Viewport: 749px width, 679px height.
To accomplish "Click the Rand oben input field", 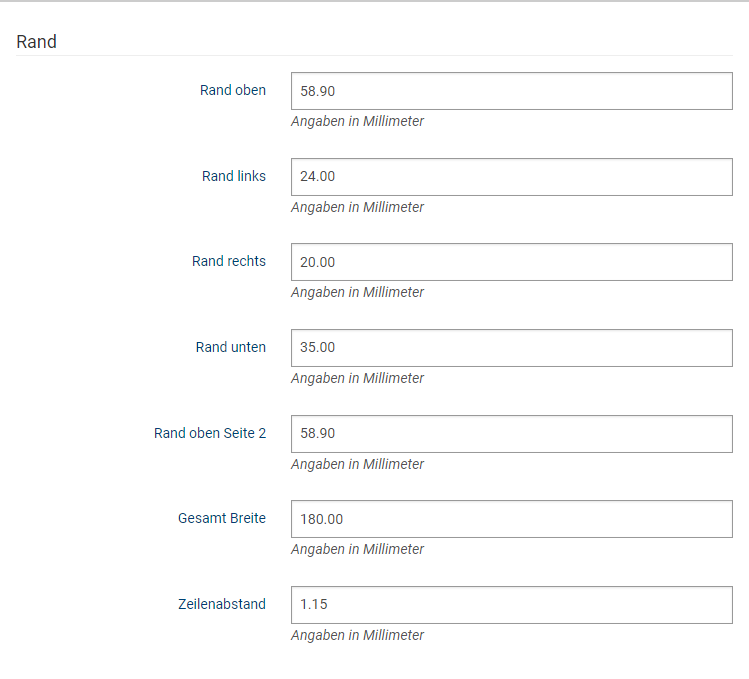I will 512,91.
